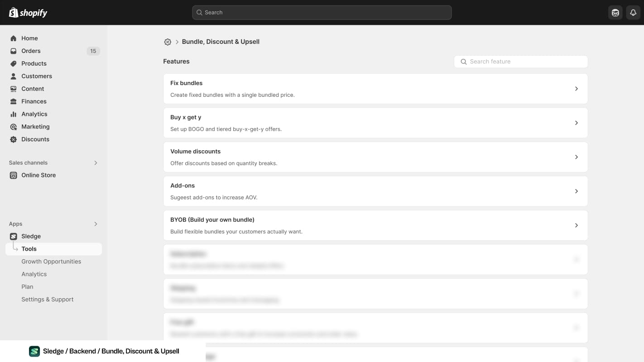Click the Analytics bar chart icon
The width and height of the screenshot is (644, 362).
tap(14, 114)
